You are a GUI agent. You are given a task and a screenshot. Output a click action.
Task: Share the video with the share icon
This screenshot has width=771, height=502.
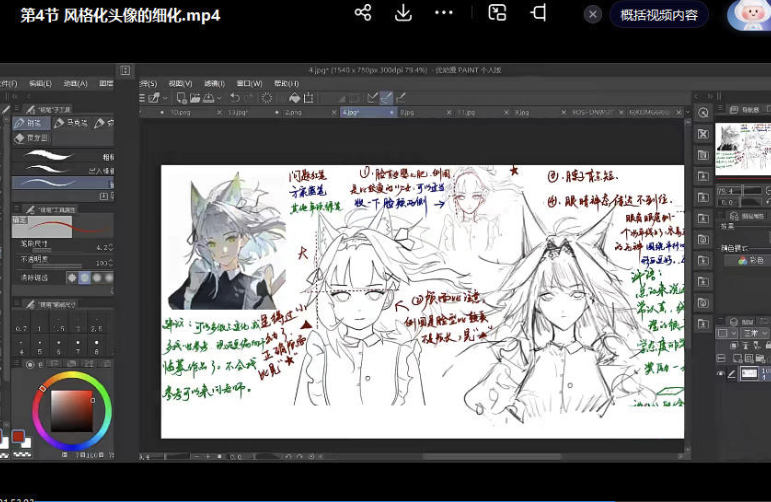click(x=363, y=12)
